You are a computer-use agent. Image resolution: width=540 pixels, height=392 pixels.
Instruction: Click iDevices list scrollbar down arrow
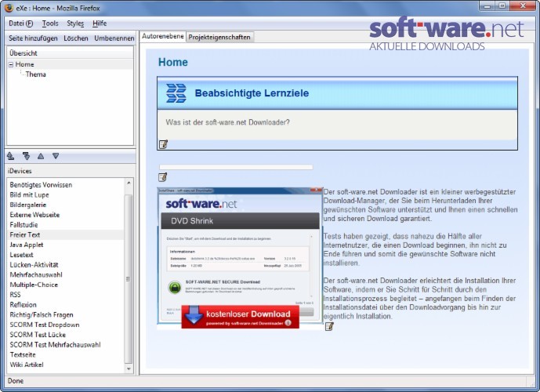[x=129, y=368]
